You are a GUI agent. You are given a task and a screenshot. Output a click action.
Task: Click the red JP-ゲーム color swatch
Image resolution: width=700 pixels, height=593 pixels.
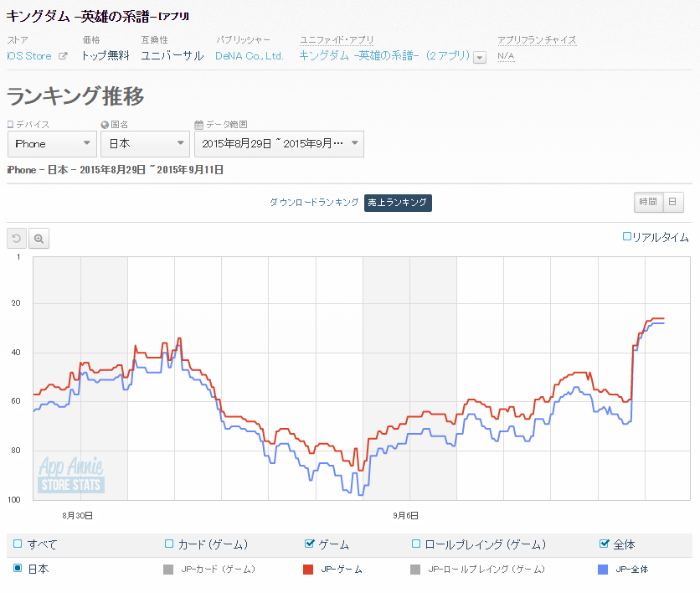[x=308, y=570]
